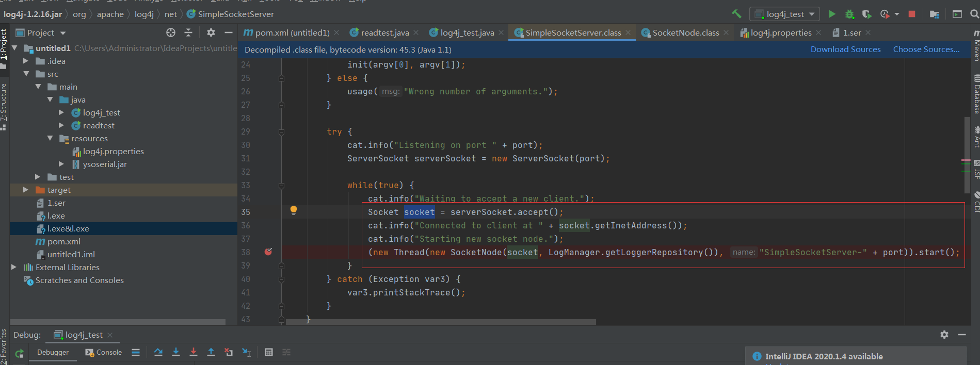The image size is (980, 365).
Task: Switch to SocketNode.class editor tab
Action: click(685, 32)
